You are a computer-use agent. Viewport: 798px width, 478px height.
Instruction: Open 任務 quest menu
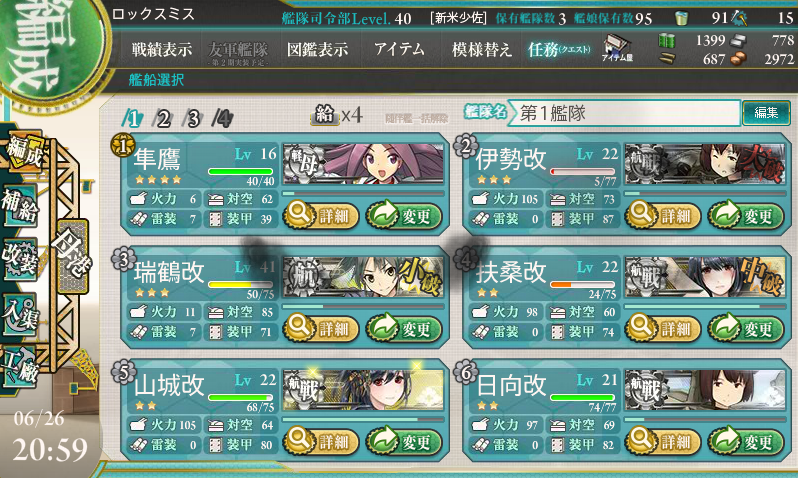[x=558, y=49]
